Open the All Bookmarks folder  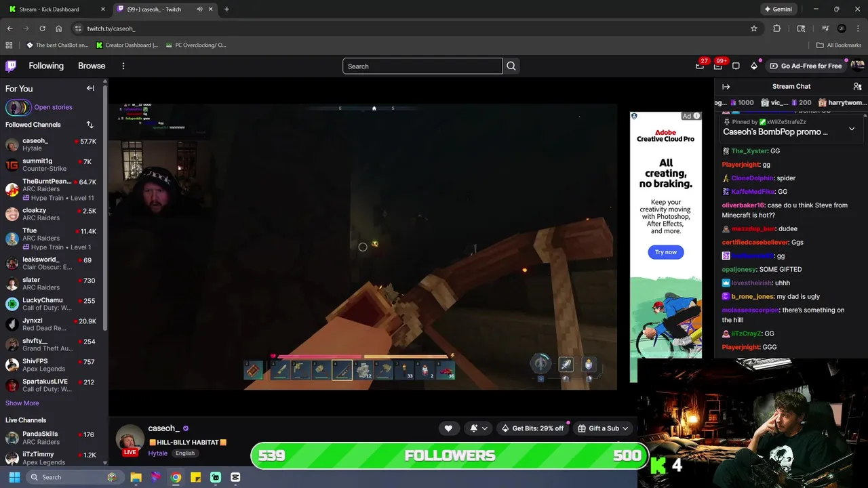[839, 45]
